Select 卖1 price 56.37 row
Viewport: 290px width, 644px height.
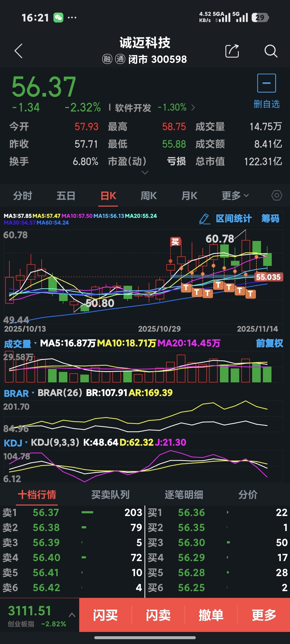pyautogui.click(x=72, y=513)
